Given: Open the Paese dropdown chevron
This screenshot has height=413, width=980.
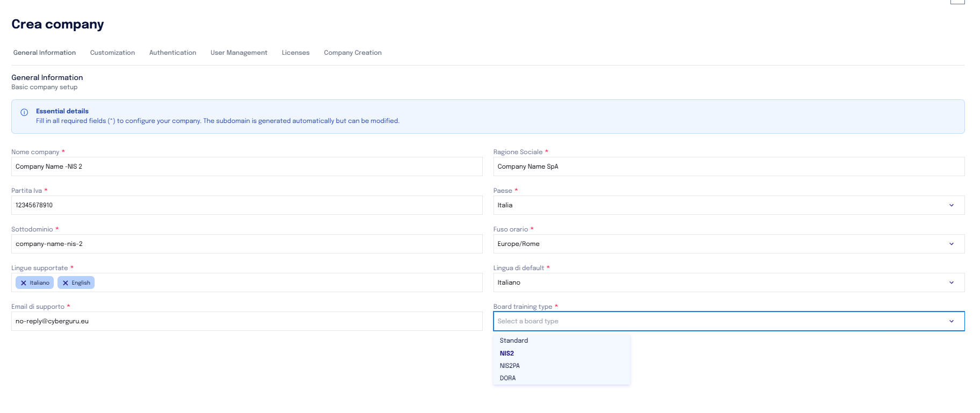Looking at the screenshot, I should coord(952,205).
